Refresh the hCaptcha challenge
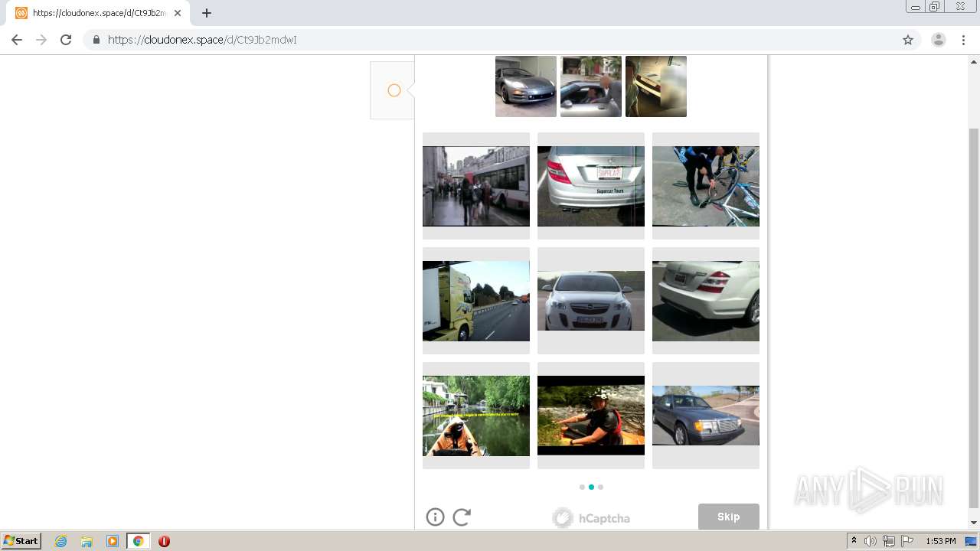This screenshot has height=551, width=980. pos(462,517)
